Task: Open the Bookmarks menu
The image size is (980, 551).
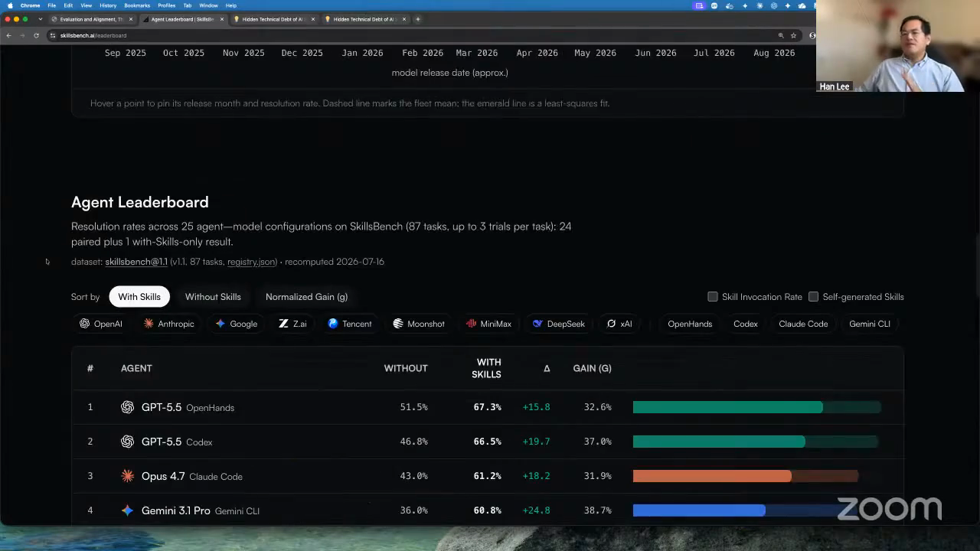Action: (x=137, y=5)
